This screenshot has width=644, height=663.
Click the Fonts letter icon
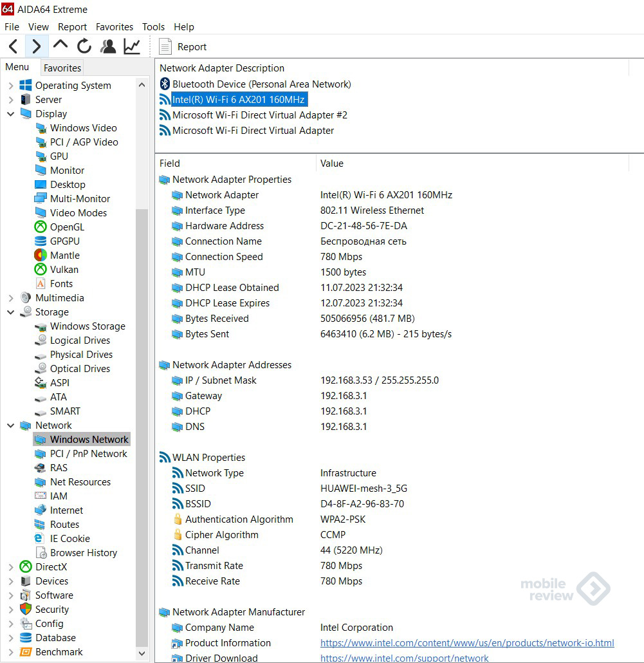coord(41,284)
